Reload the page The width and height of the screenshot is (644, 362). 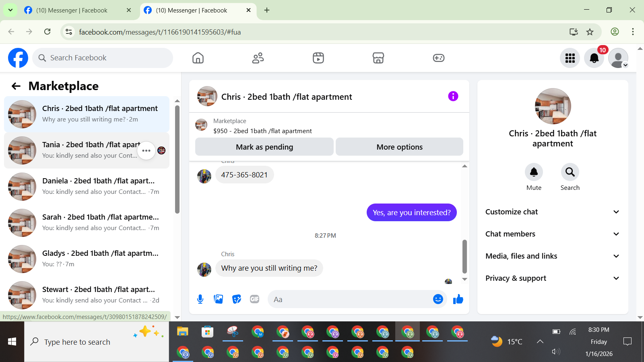pos(47,32)
